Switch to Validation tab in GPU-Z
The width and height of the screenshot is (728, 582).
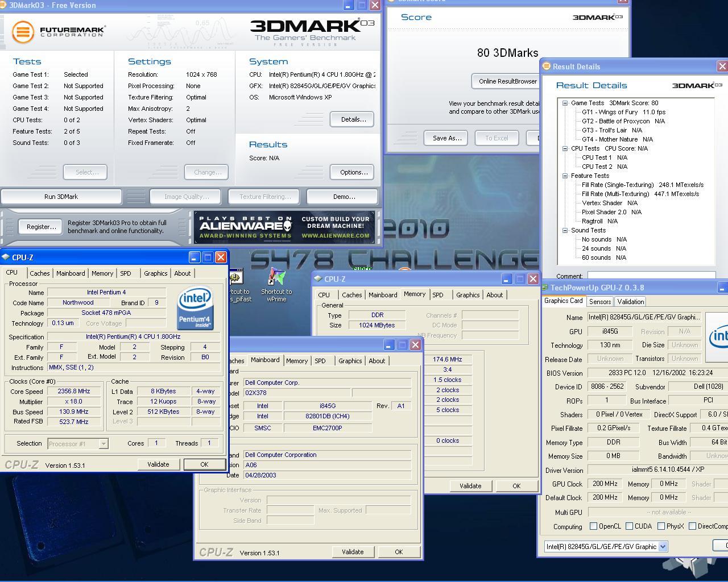pos(631,302)
